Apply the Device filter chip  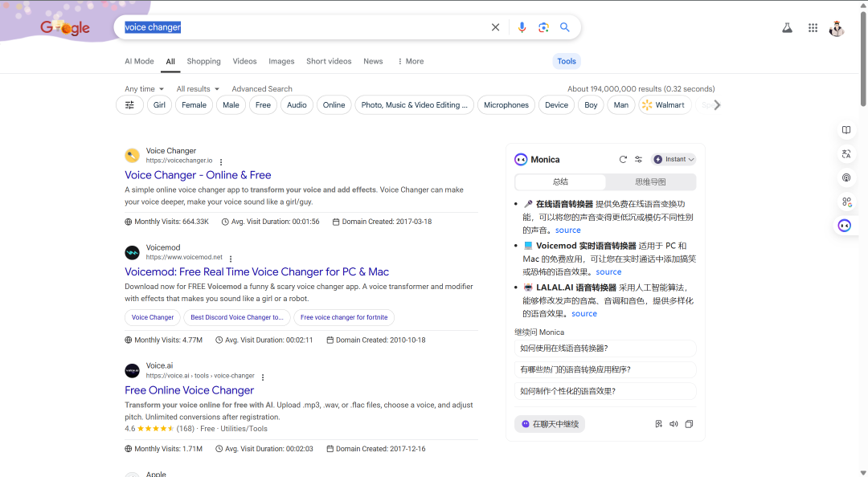click(x=556, y=105)
